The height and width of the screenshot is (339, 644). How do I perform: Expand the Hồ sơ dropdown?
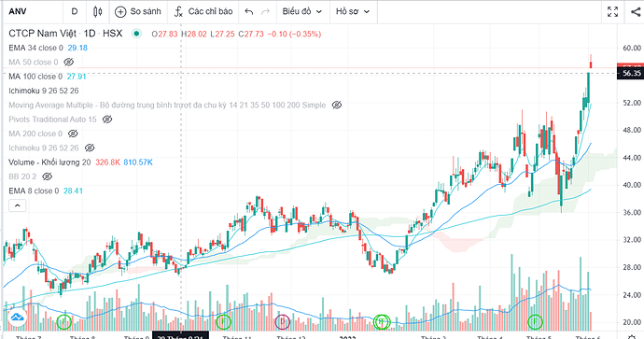[x=353, y=11]
